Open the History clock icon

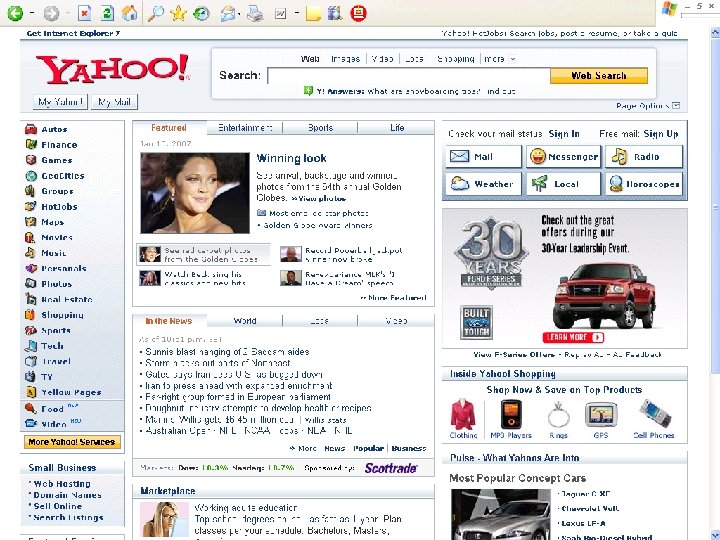tap(201, 13)
